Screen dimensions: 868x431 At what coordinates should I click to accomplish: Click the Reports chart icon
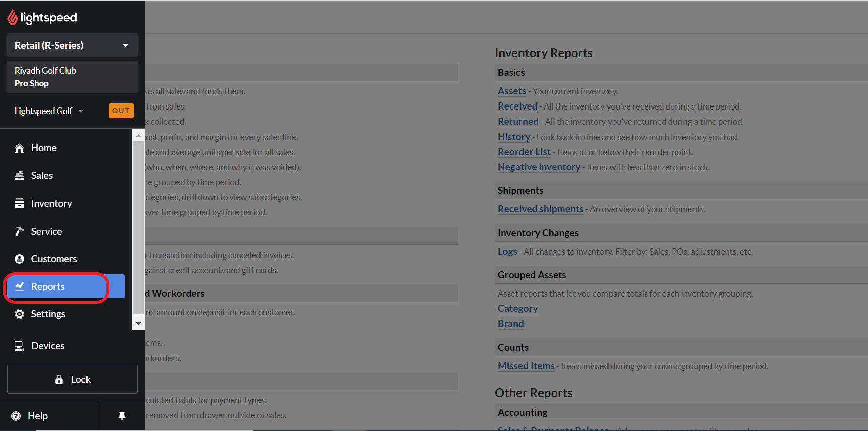[x=19, y=286]
